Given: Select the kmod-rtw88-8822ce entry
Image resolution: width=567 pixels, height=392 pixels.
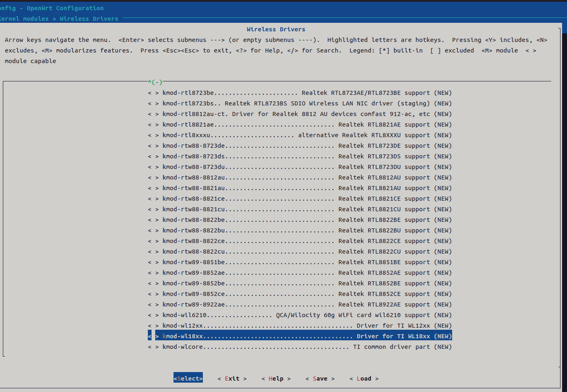Looking at the screenshot, I should [x=300, y=241].
